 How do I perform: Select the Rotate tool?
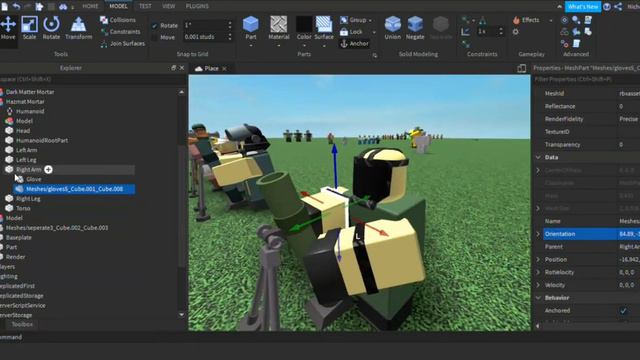[x=51, y=28]
